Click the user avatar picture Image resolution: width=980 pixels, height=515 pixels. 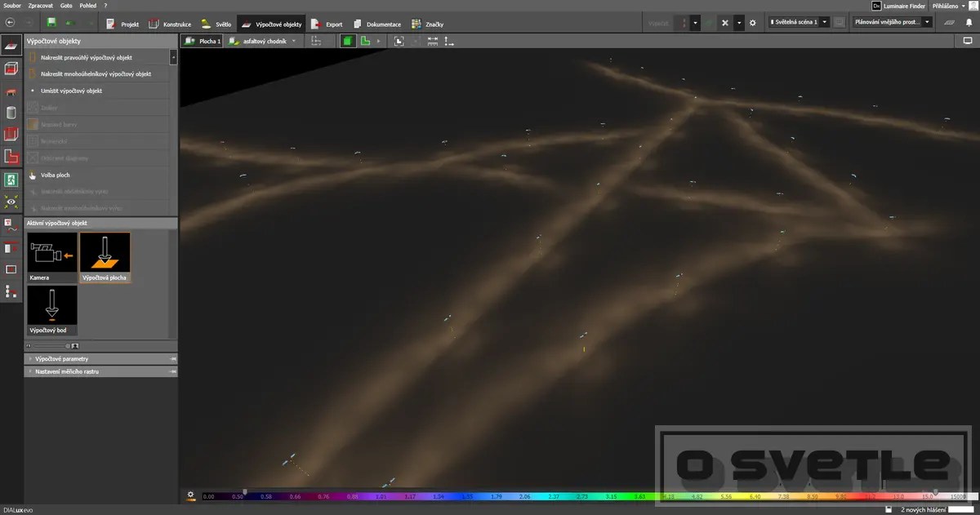(x=973, y=6)
